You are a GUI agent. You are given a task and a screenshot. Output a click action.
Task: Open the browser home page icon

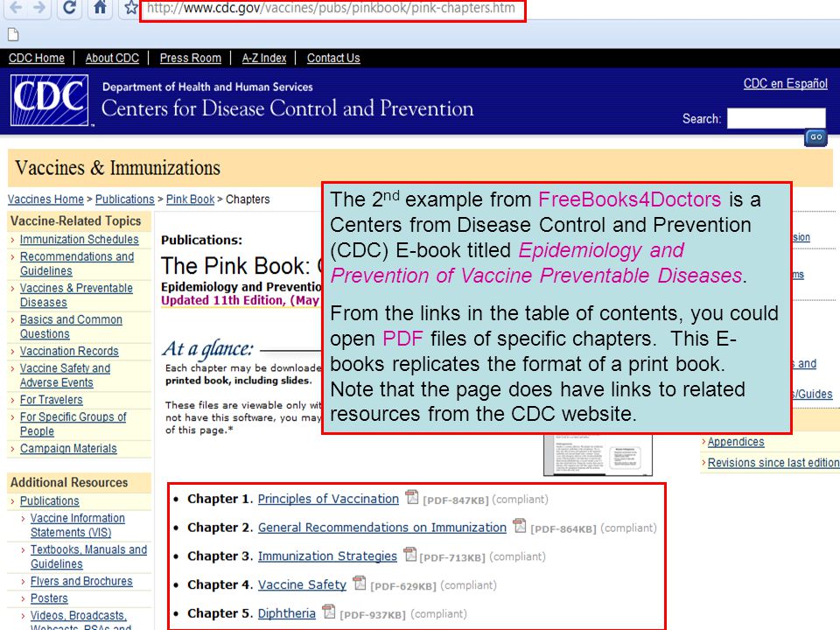(x=100, y=8)
